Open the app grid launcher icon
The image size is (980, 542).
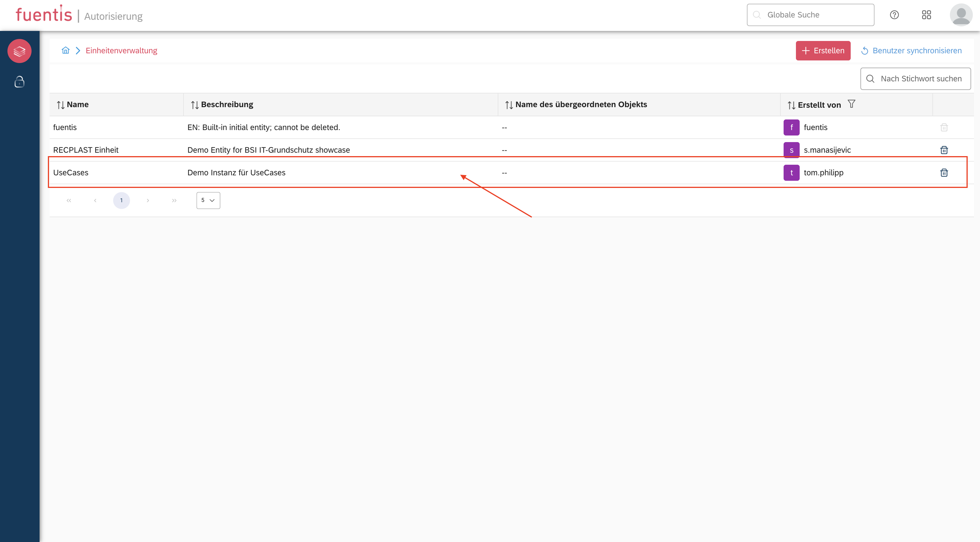click(x=926, y=15)
